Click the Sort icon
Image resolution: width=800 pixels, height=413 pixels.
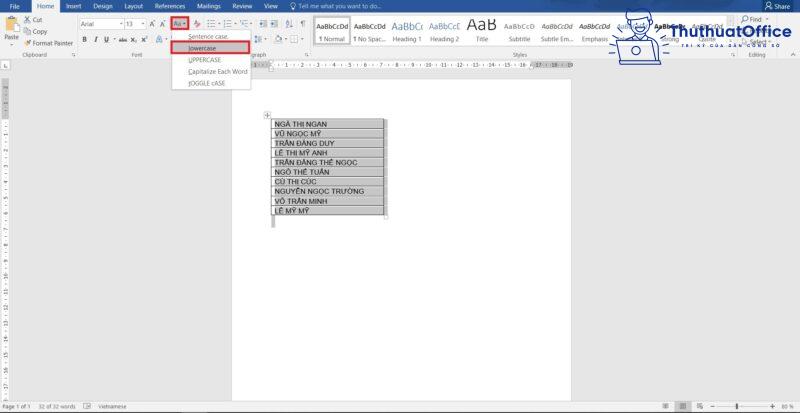pyautogui.click(x=289, y=24)
